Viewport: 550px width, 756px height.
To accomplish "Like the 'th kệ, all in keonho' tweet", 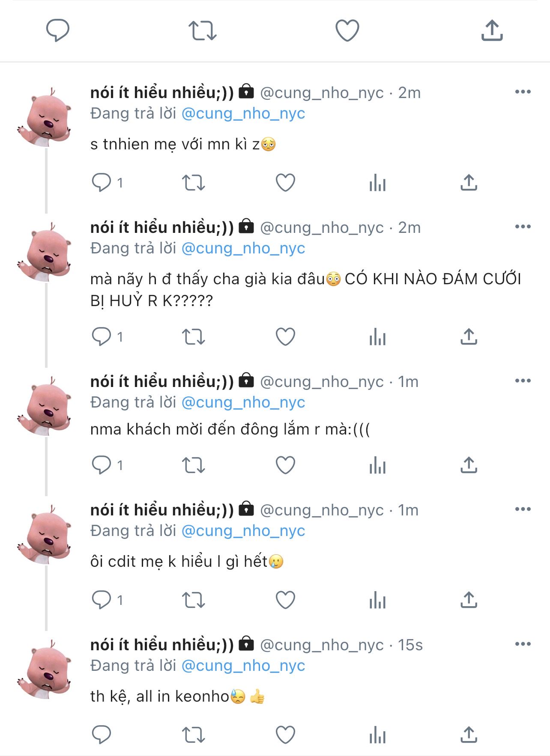I will tap(285, 735).
